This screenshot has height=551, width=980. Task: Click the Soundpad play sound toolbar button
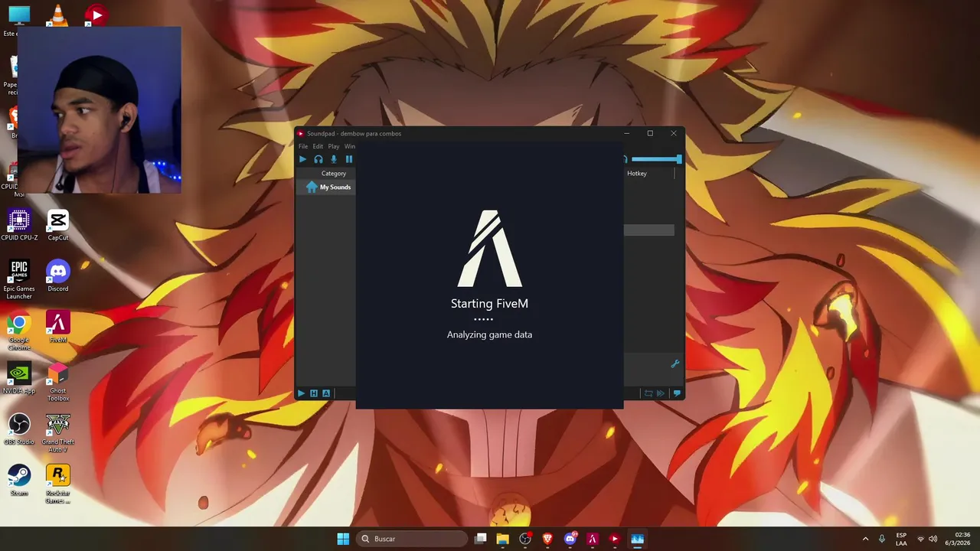point(302,159)
